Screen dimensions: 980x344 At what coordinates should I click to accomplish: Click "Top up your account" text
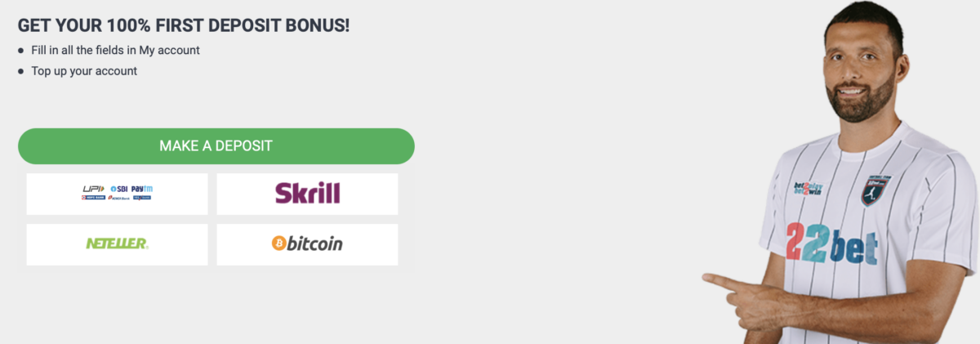[x=84, y=71]
